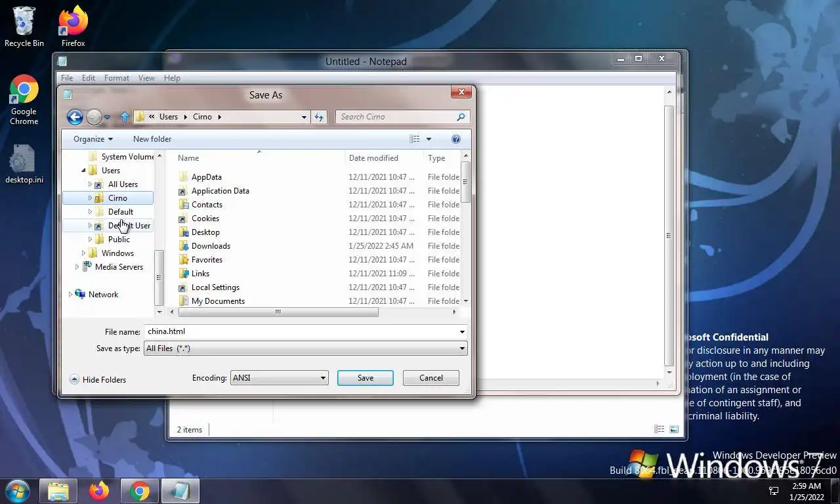840x504 pixels.
Task: Open the Save as type dropdown
Action: [305, 348]
